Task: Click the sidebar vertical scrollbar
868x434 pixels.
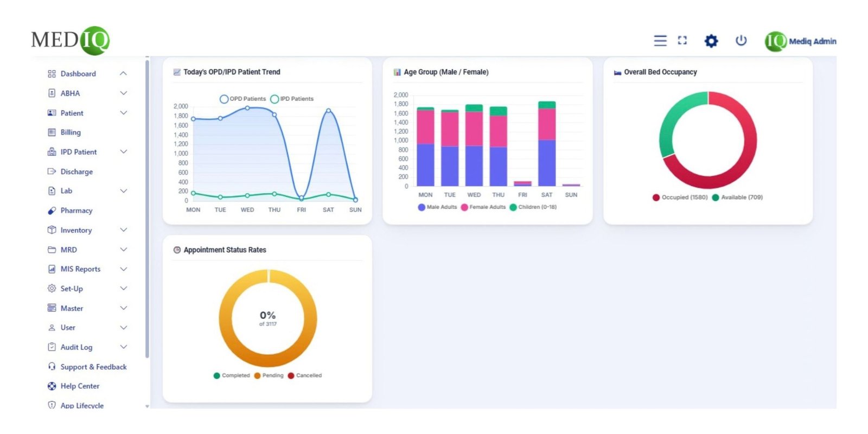Action: [147, 209]
